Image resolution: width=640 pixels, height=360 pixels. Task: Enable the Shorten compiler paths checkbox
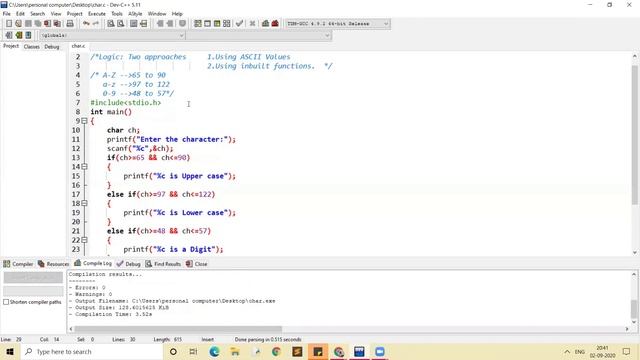(x=6, y=302)
